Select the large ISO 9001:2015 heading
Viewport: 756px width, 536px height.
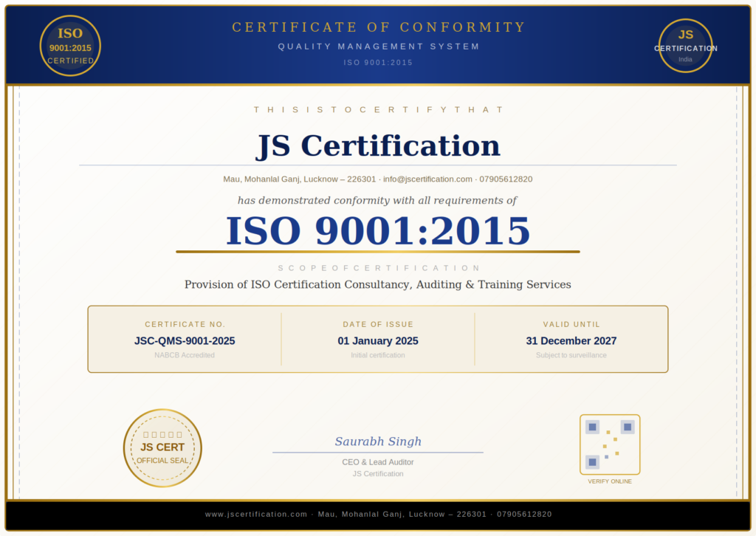(378, 230)
